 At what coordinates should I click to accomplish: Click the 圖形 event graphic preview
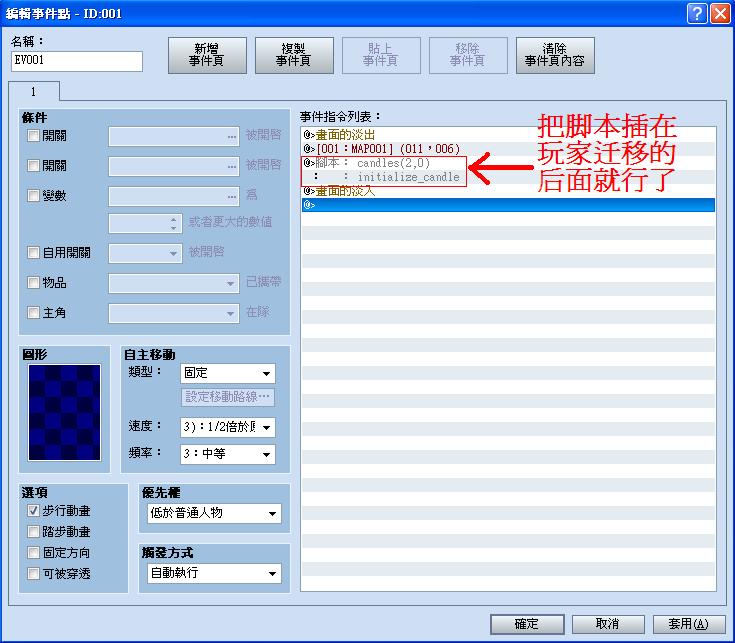[x=64, y=412]
